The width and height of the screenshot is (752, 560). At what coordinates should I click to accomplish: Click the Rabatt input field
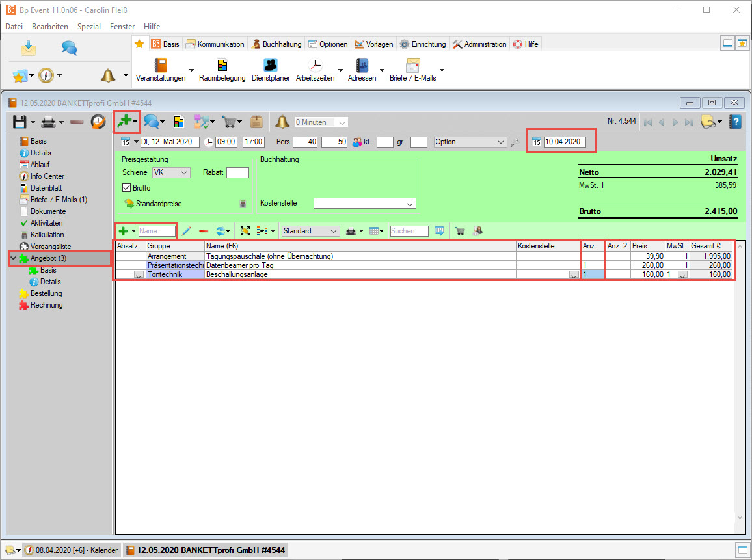(237, 173)
